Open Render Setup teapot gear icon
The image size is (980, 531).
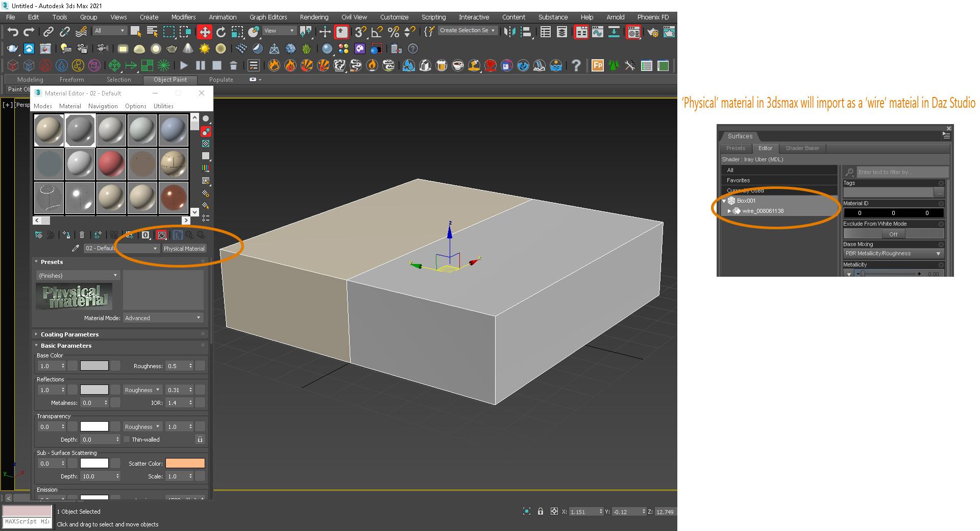(652, 32)
